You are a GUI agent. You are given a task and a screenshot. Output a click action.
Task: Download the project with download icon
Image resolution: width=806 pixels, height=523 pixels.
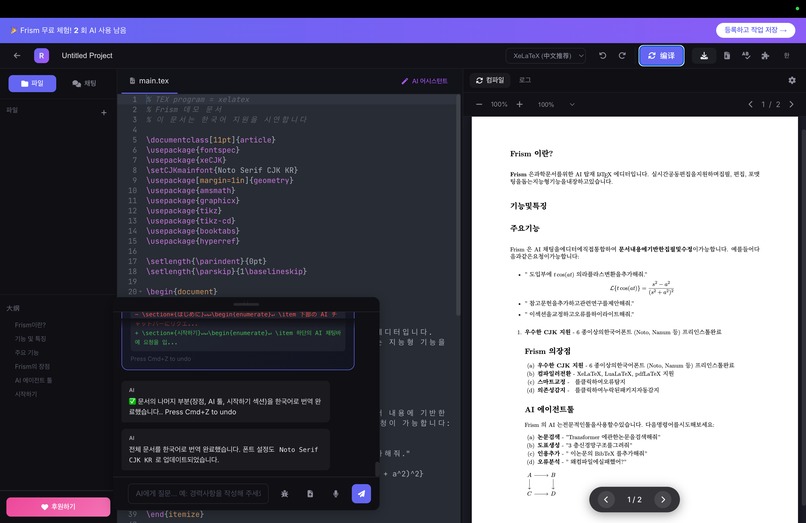704,56
